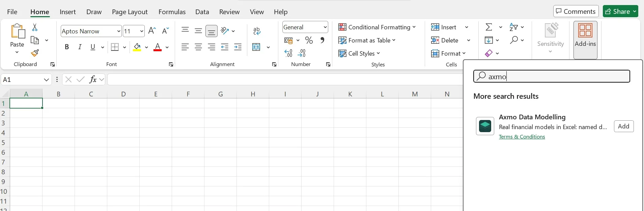
Task: Open the Delete cells dropdown arrow
Action: pos(469,40)
